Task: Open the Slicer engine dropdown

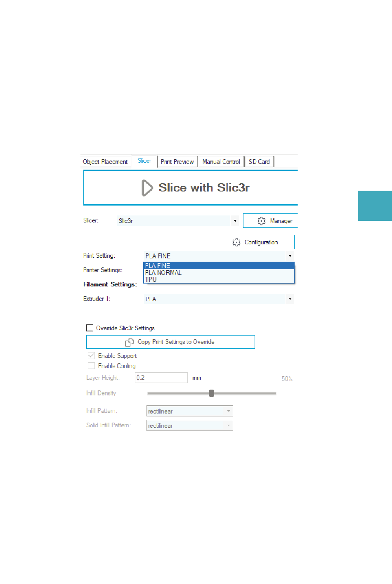Action: click(x=235, y=221)
